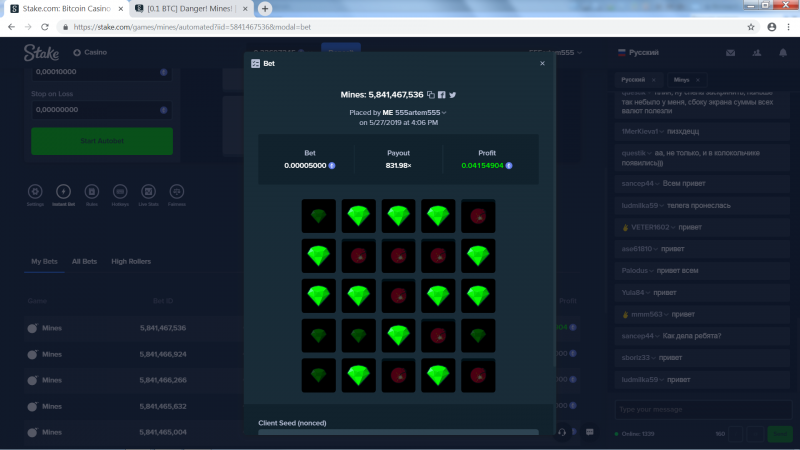Open Mines bet 5,841,467,536 row

point(134,328)
